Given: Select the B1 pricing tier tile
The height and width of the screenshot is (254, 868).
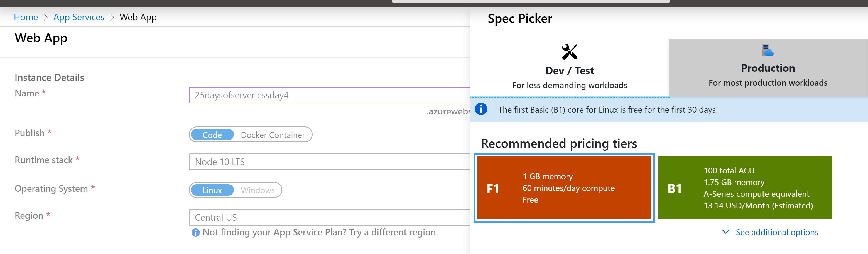Looking at the screenshot, I should [x=745, y=188].
